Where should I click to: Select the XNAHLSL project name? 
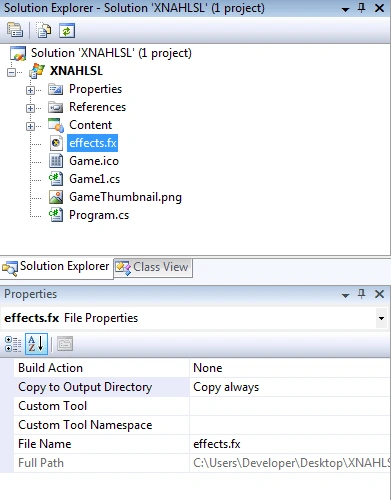[76, 71]
